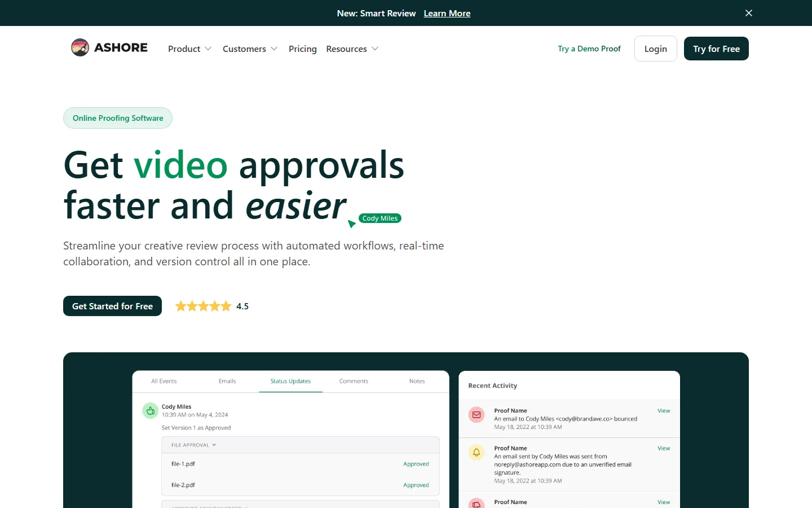Click the Try a Demo Proof link
812x508 pixels.
click(x=589, y=49)
